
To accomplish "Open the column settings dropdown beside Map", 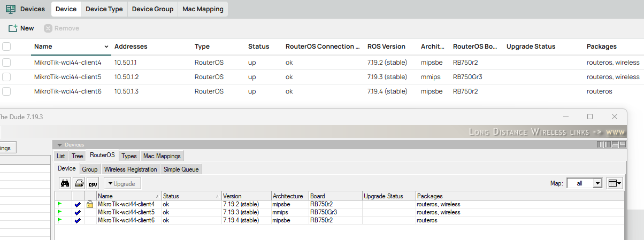I will 615,183.
